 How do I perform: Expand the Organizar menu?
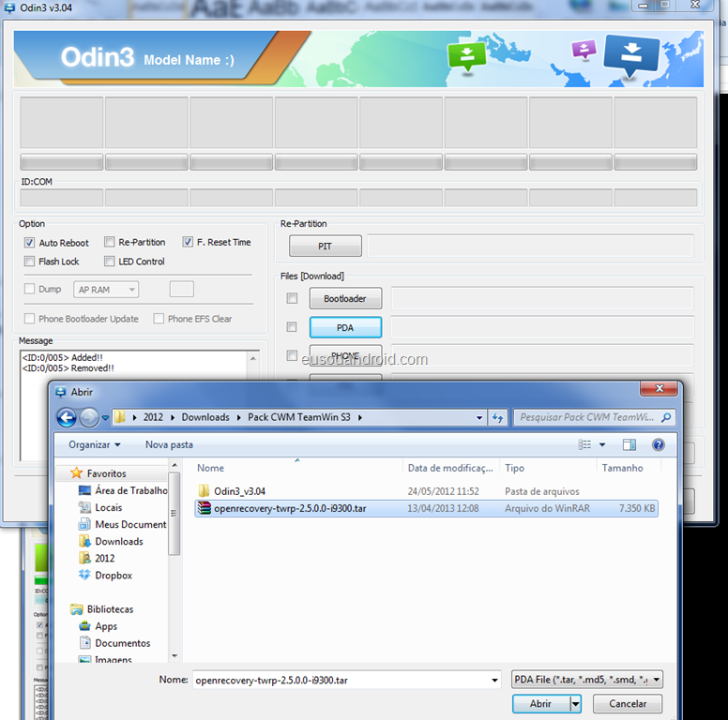(x=94, y=444)
